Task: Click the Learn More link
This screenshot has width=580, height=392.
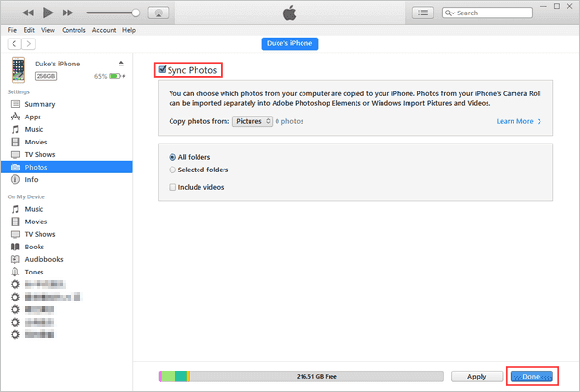Action: [x=518, y=122]
